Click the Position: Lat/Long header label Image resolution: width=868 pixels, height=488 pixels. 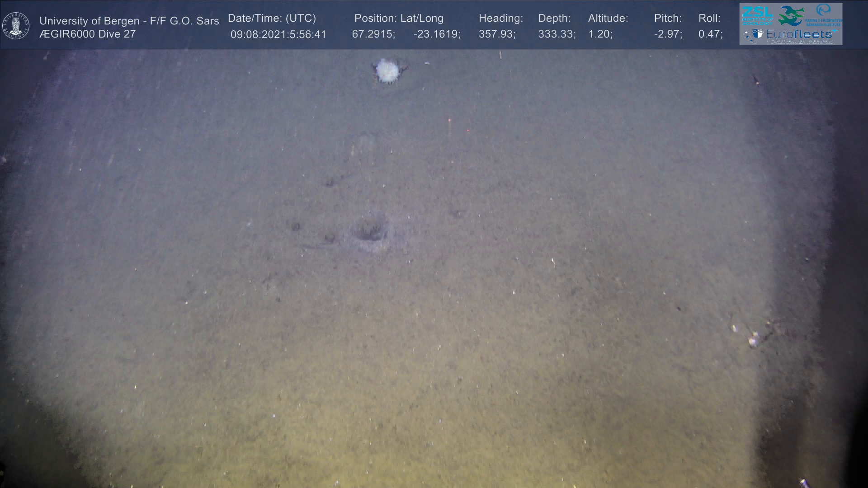pyautogui.click(x=398, y=19)
